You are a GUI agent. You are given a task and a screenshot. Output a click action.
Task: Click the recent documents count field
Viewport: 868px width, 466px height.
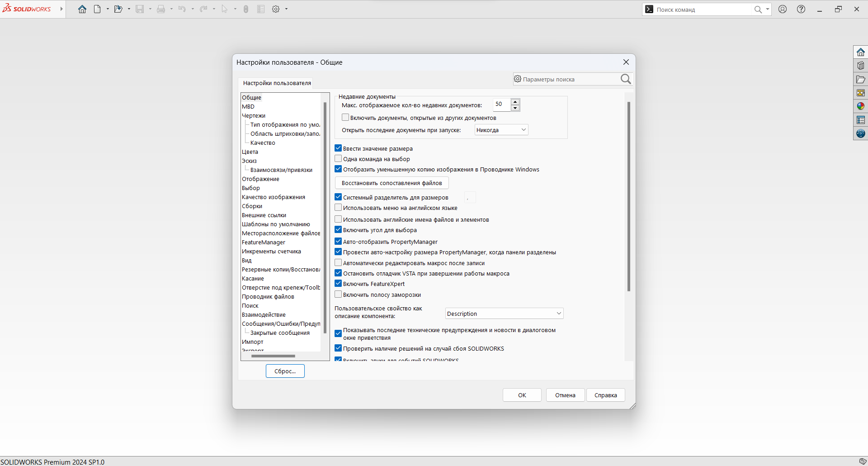(x=502, y=105)
